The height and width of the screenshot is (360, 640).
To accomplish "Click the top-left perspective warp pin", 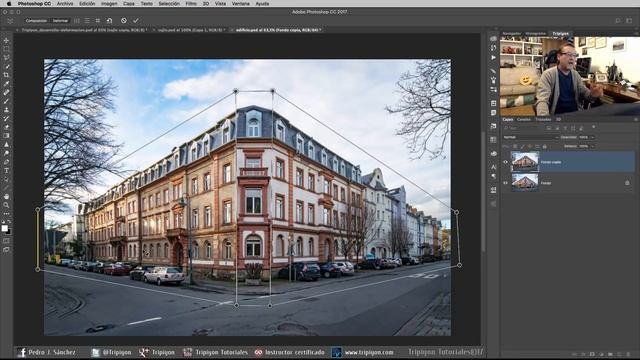I will pyautogui.click(x=236, y=91).
